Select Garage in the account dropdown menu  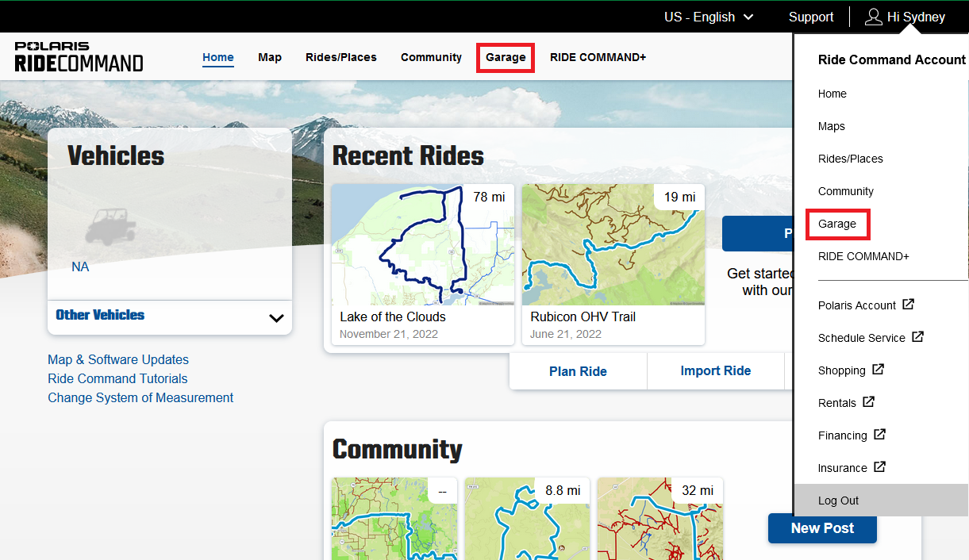[837, 224]
